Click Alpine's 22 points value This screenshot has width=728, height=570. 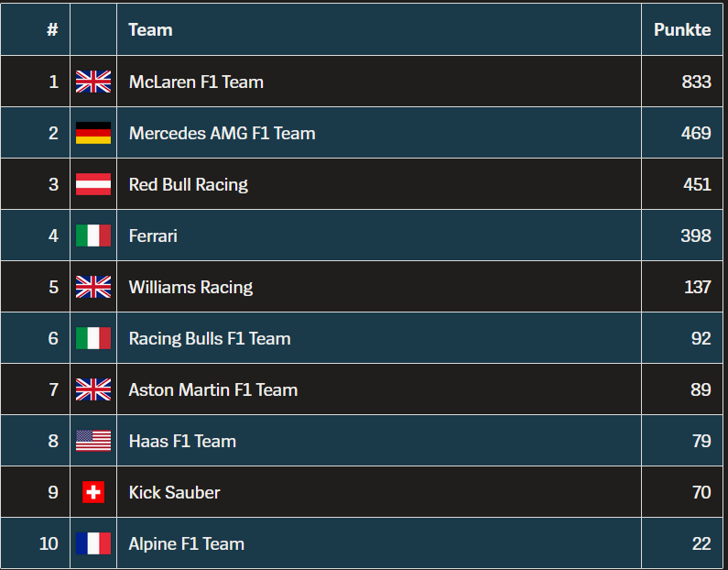[x=701, y=543]
